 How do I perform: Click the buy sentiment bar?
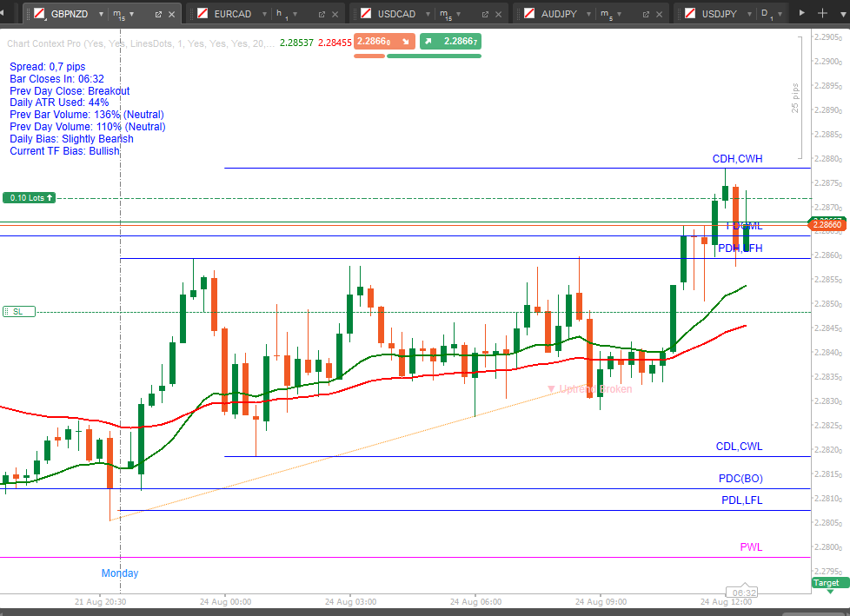coord(434,56)
